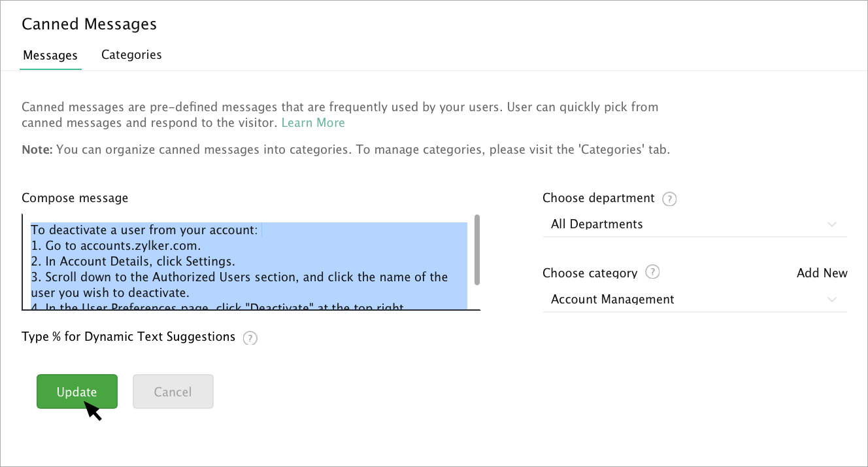Expand chevron arrow on Account Management row
The height and width of the screenshot is (467, 868).
tap(831, 300)
